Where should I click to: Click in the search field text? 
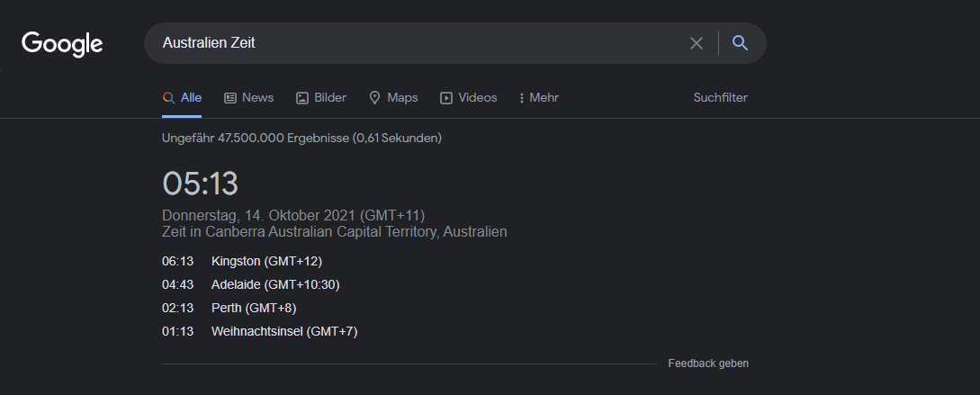tap(209, 43)
